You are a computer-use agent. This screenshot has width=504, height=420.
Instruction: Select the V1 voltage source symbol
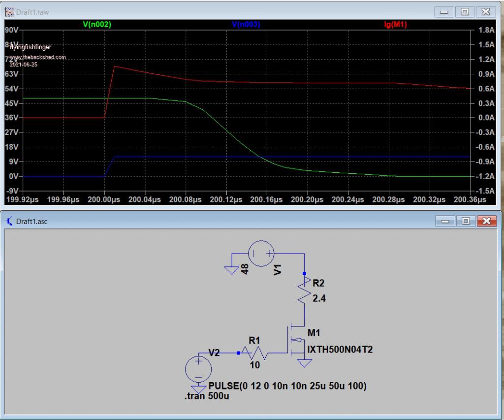click(x=261, y=254)
